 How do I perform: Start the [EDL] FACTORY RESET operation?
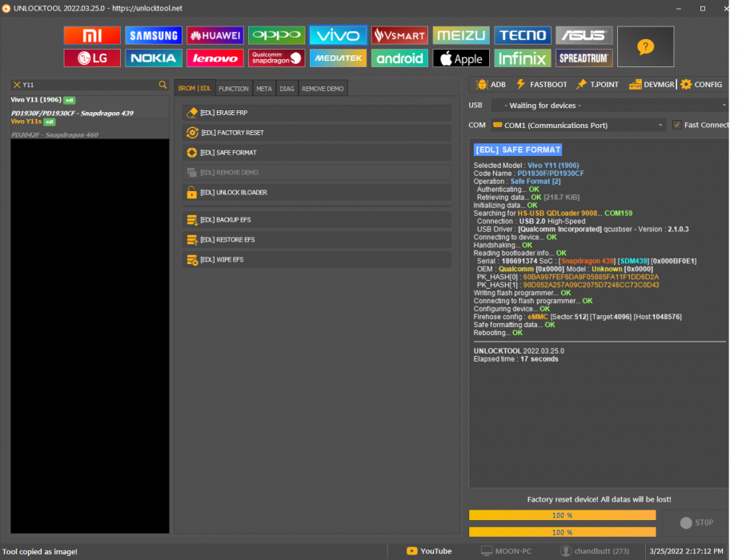pos(317,133)
